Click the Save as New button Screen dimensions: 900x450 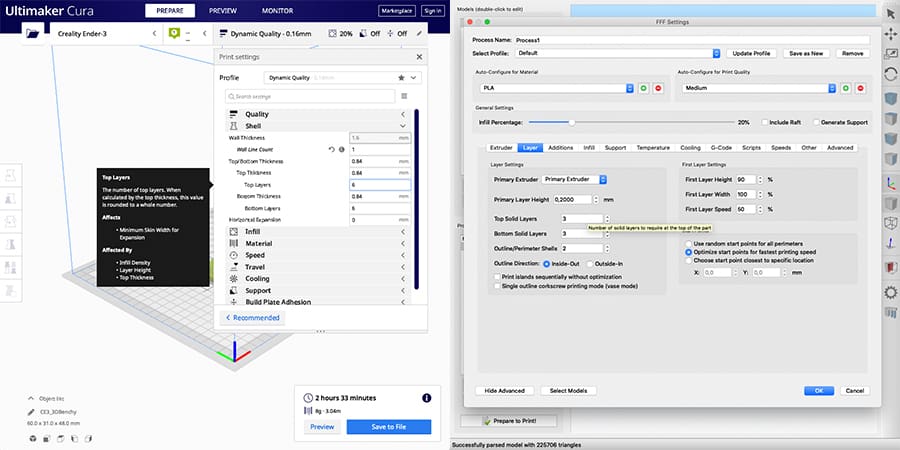pos(806,53)
